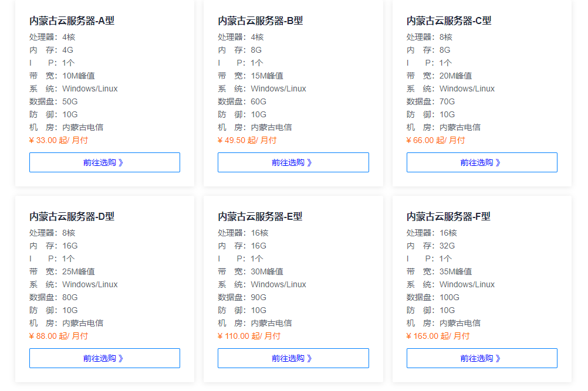Click the ¥ 165.00 起/ 月付 price
Viewport: 588px width, 391px height.
(438, 336)
